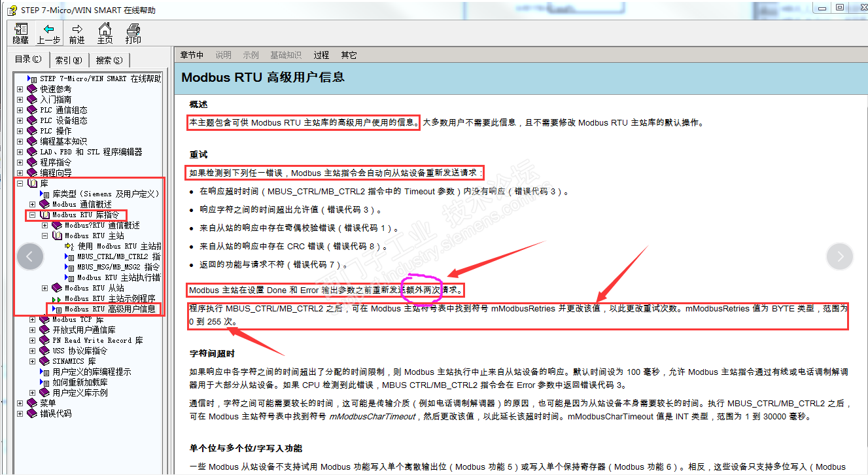
Task: Expand the 入门指南 tree node
Action: [20, 99]
